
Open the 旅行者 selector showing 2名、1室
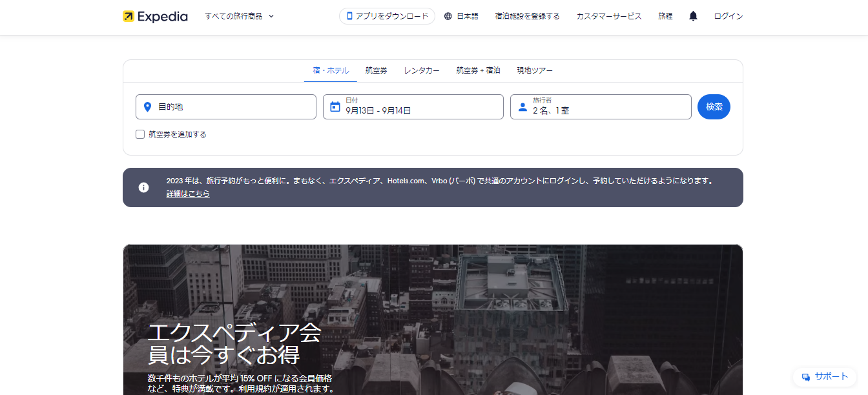601,106
